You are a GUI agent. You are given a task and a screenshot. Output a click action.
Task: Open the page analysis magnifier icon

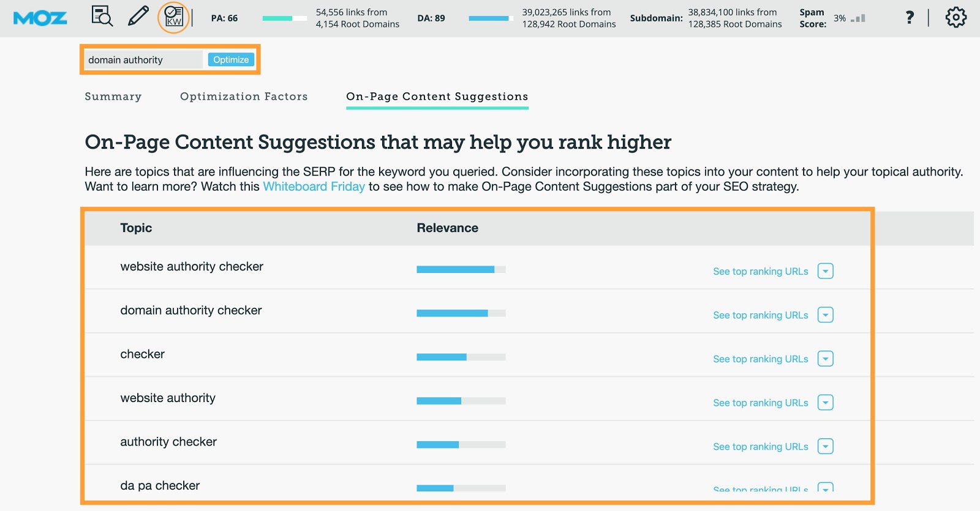(x=102, y=16)
